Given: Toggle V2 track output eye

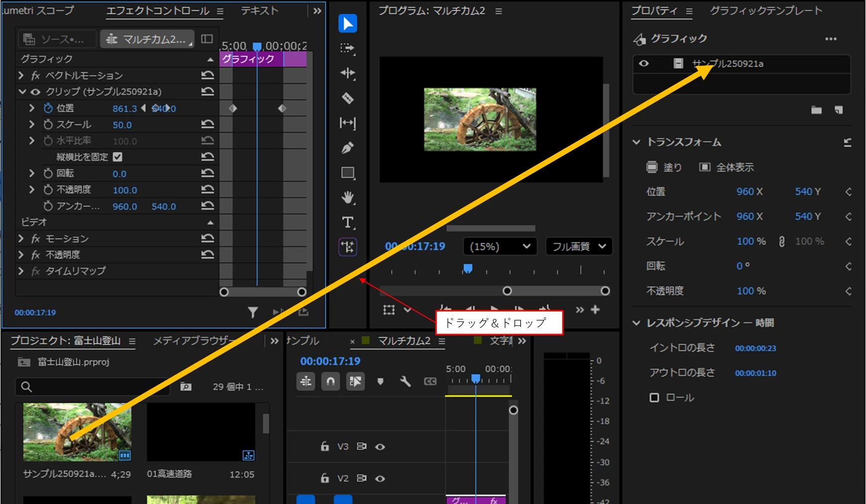Looking at the screenshot, I should [380, 479].
